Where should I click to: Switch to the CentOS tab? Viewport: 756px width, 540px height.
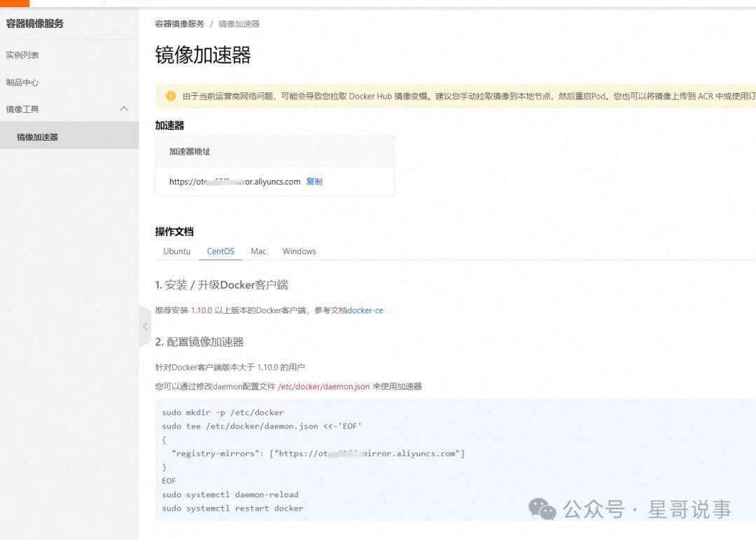[220, 251]
